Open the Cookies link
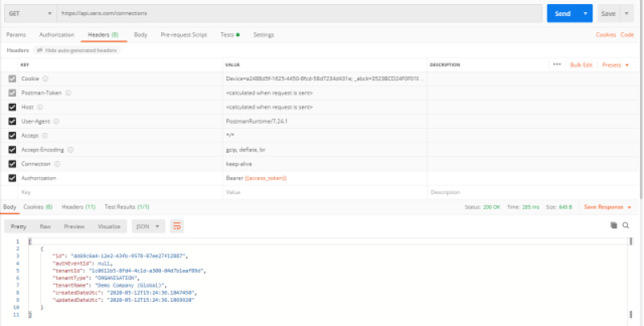Screen dimensions: 644x326 (606, 35)
